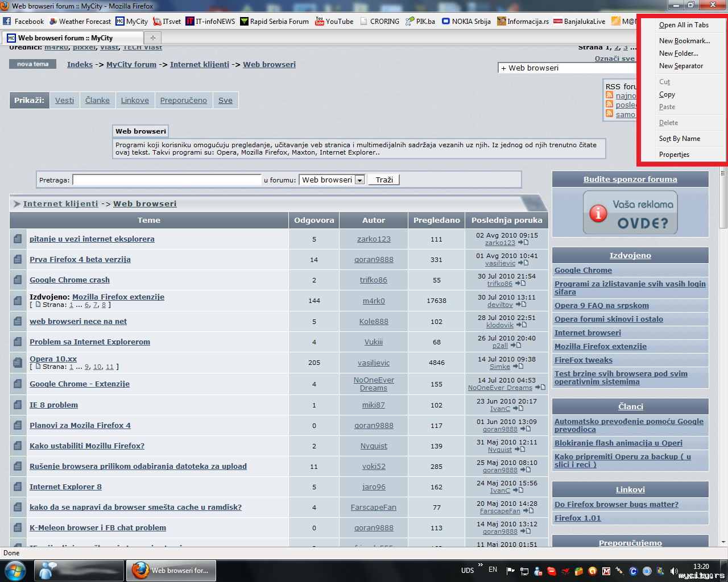Click the RSS feed icon beside 'posle'

(x=610, y=105)
